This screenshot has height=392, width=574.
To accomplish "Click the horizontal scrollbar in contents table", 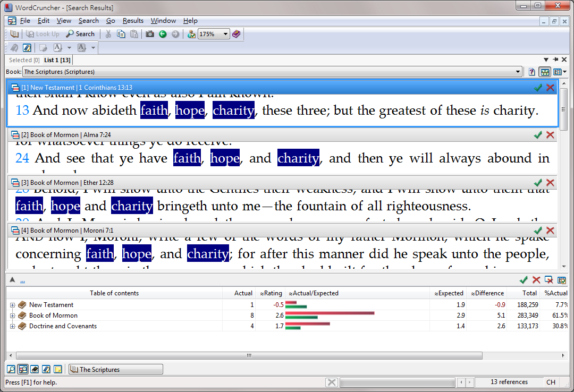I will 249,355.
